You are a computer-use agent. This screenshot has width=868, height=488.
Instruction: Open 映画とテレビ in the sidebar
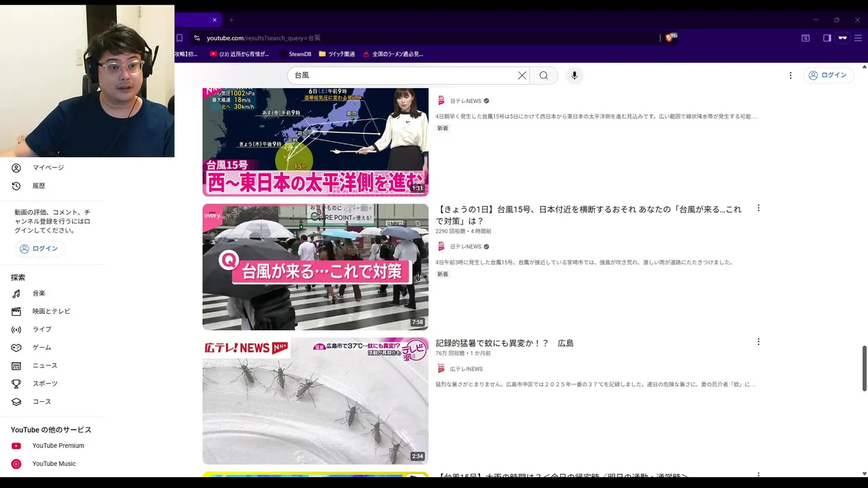pyautogui.click(x=52, y=311)
